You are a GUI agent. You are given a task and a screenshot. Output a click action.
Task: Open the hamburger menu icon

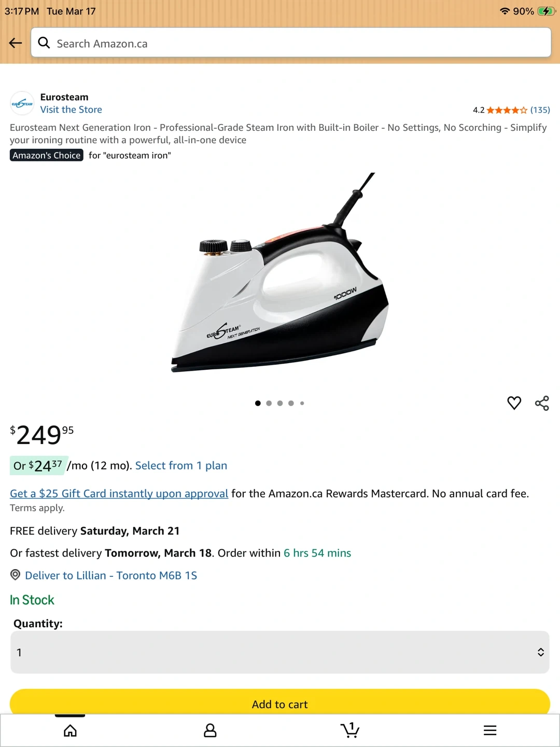(x=490, y=730)
